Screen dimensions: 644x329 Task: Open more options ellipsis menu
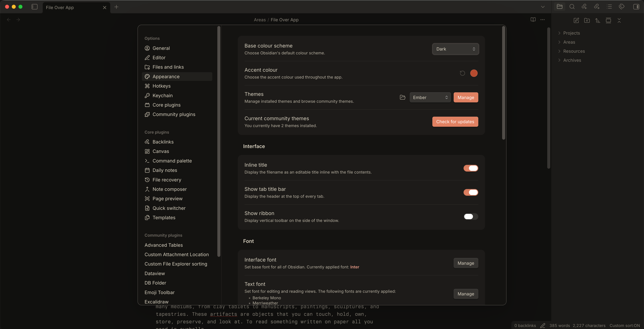[x=543, y=19]
